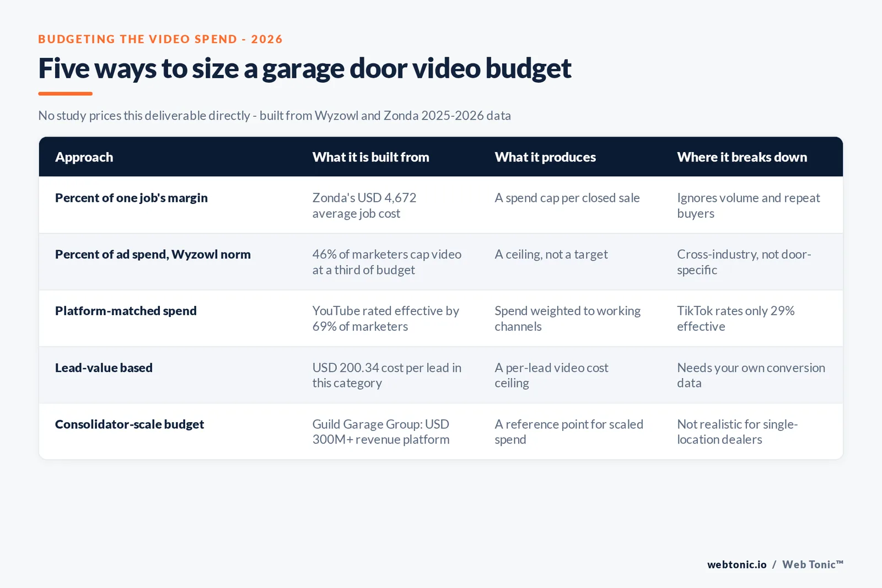Click 'TikTok rates only 29% effective' cell
The width and height of the screenshot is (882, 588).
pyautogui.click(x=736, y=319)
